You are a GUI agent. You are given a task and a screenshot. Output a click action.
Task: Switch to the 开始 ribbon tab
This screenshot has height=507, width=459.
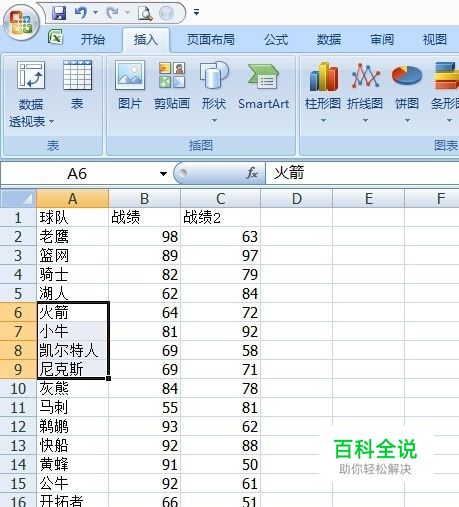click(93, 39)
